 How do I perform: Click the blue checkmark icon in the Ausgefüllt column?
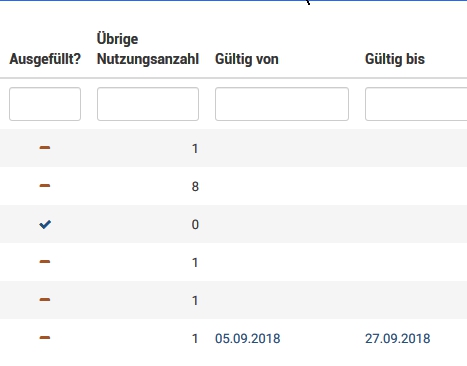45,224
